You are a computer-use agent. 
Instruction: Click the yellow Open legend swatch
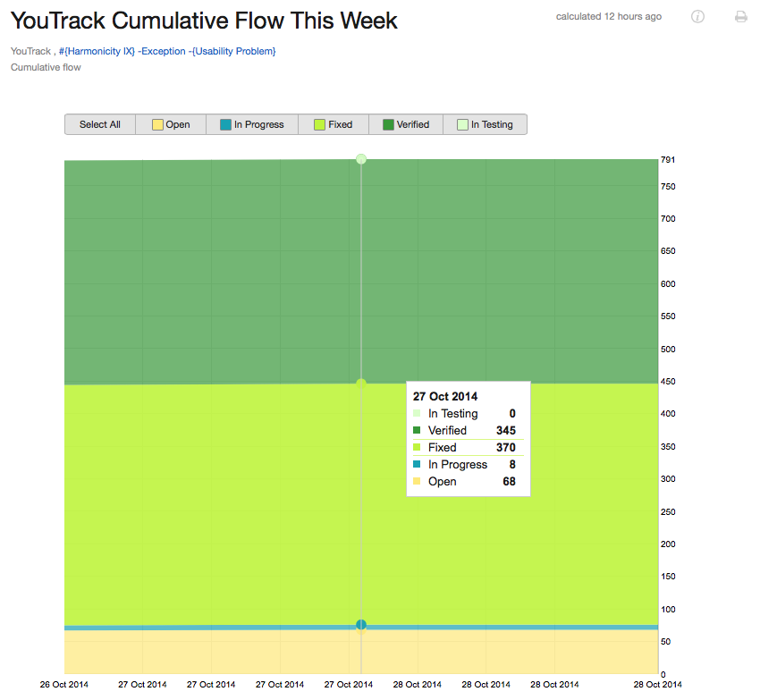[157, 124]
